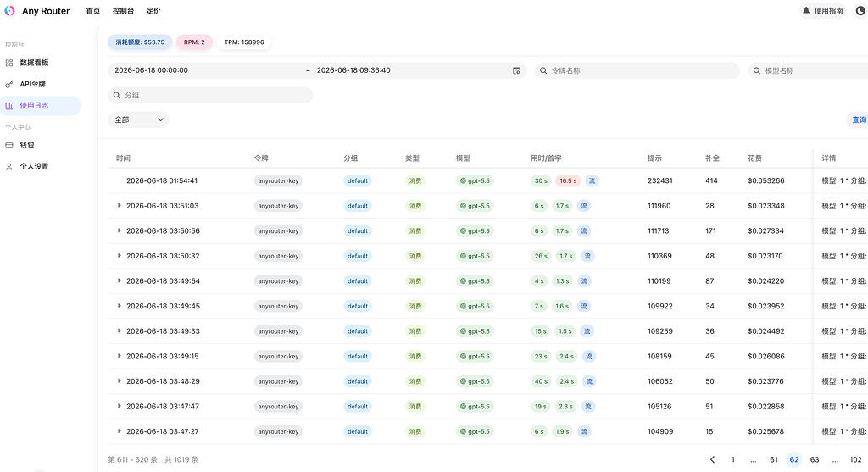Go to the previous page arrow

tap(712, 460)
